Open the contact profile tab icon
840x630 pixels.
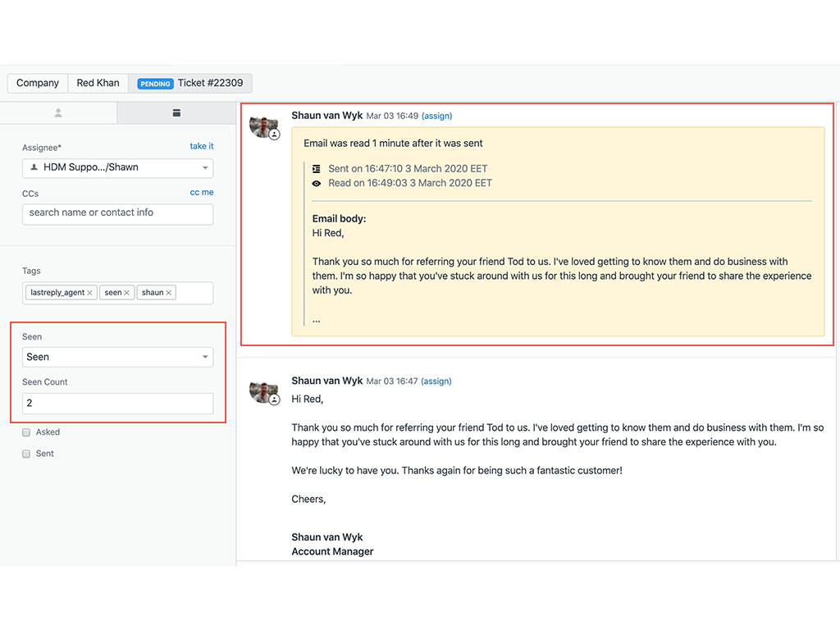click(x=57, y=113)
